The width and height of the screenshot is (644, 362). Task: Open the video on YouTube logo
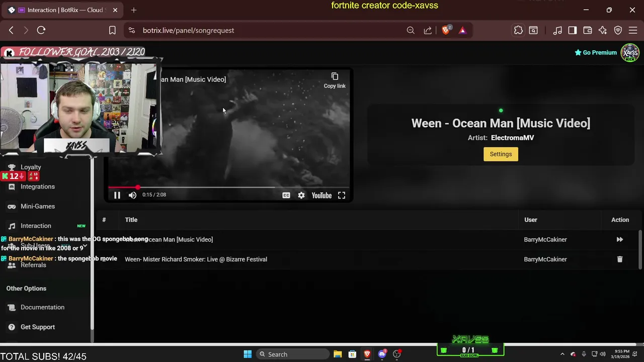(321, 195)
